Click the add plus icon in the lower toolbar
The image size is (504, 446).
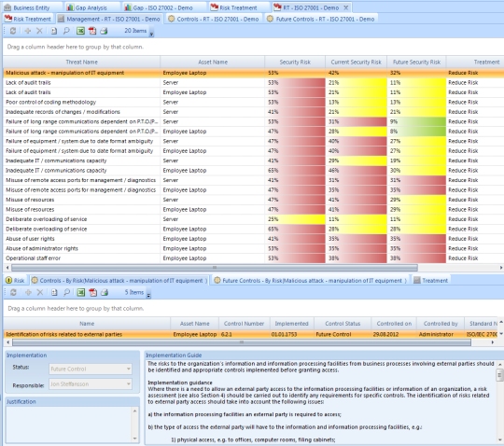pyautogui.click(x=28, y=292)
